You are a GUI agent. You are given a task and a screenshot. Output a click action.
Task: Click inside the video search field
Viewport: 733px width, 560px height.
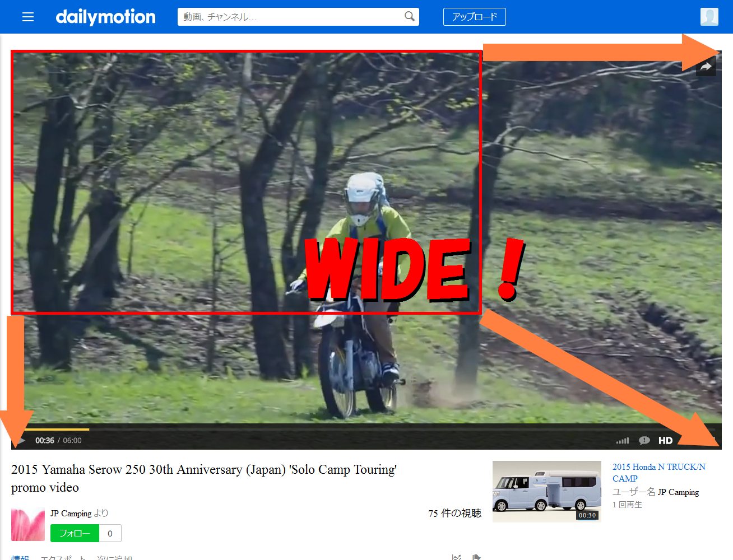[x=280, y=17]
